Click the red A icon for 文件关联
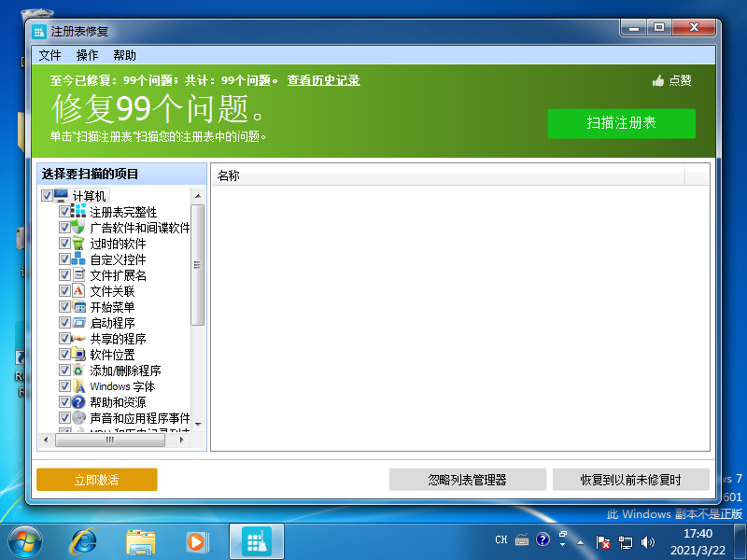Viewport: 747px width, 560px height. pyautogui.click(x=78, y=291)
